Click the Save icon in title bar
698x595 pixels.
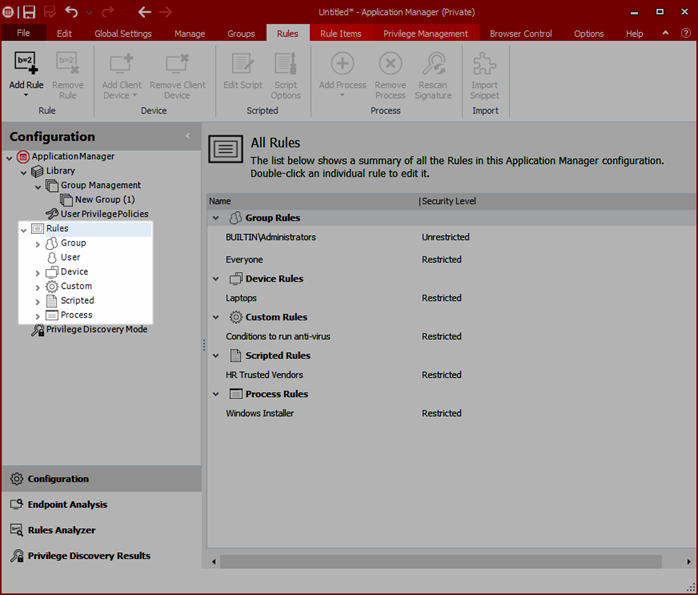tap(29, 12)
